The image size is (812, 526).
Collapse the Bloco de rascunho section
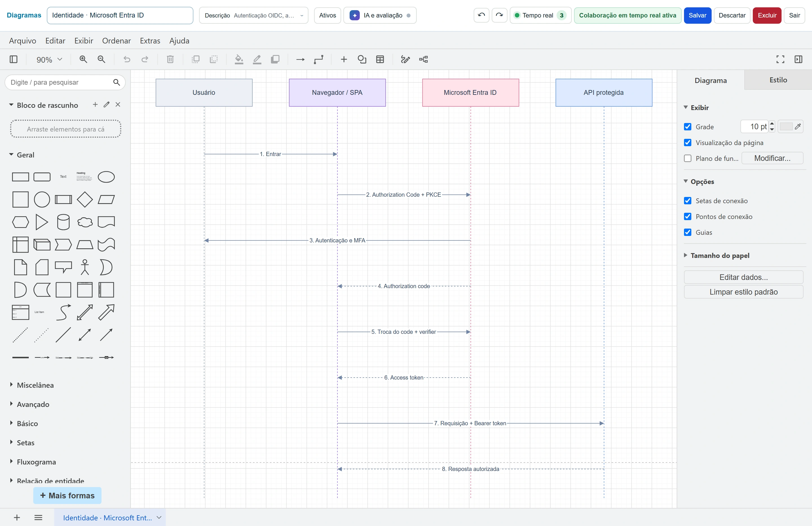tap(11, 105)
